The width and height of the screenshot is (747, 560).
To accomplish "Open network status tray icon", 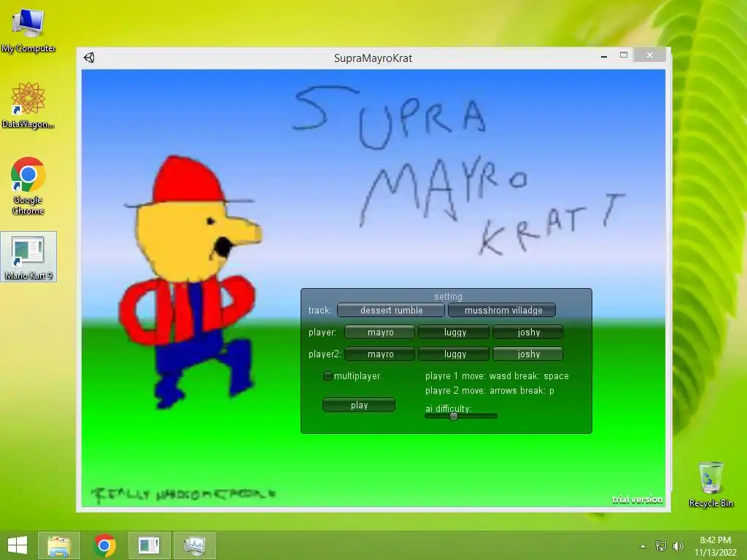I will point(661,546).
